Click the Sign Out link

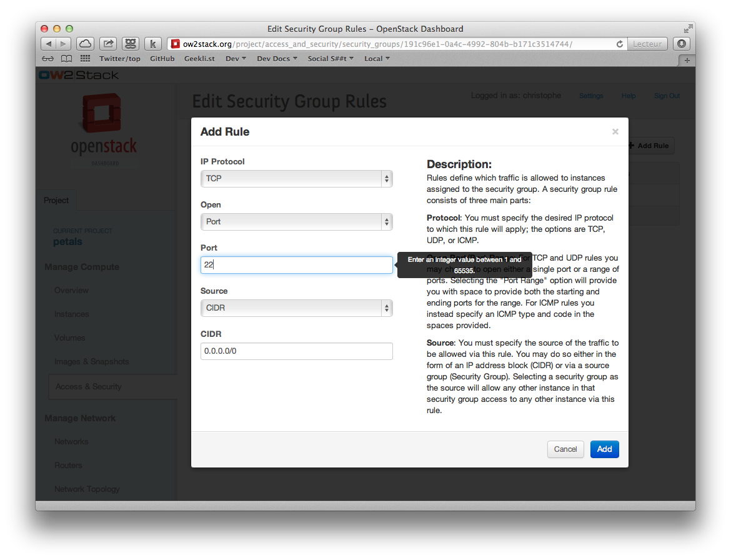pos(667,96)
